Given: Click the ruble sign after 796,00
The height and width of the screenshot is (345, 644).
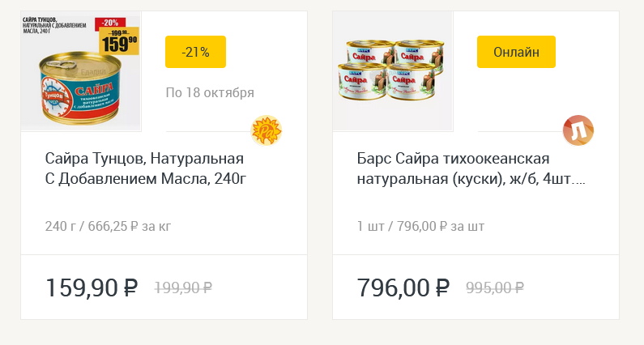Looking at the screenshot, I should 442,287.
